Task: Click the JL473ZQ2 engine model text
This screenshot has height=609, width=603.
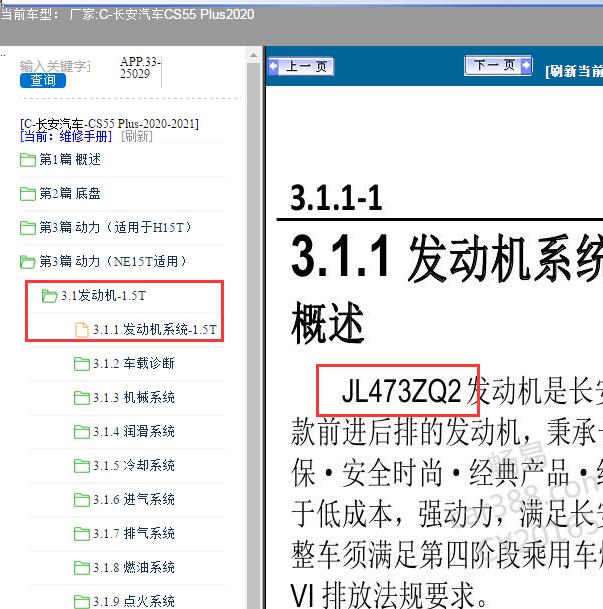Action: [x=401, y=391]
